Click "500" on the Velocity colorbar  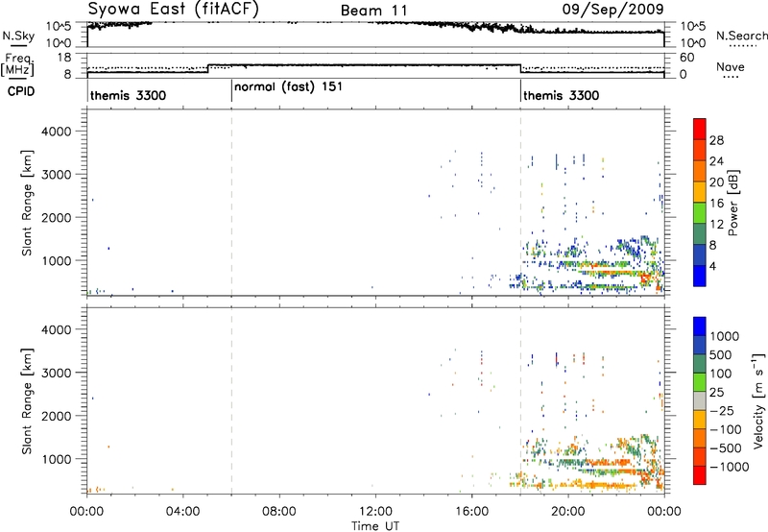(722, 355)
